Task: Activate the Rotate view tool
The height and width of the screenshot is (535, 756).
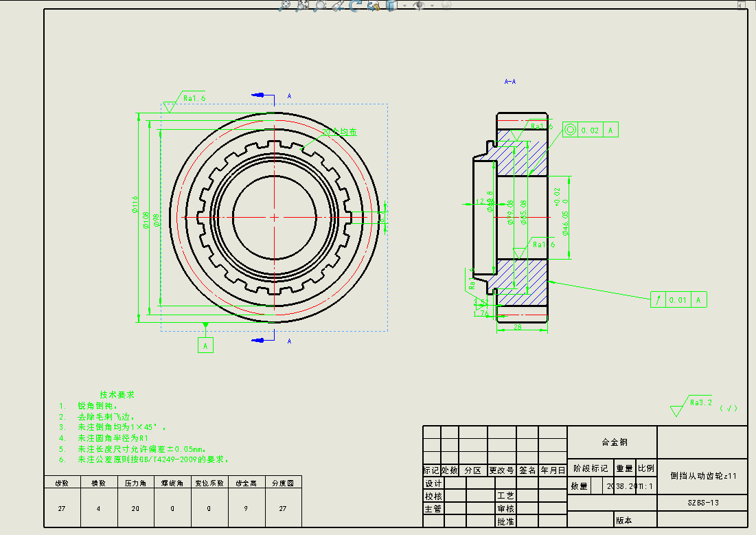Action: pos(355,5)
